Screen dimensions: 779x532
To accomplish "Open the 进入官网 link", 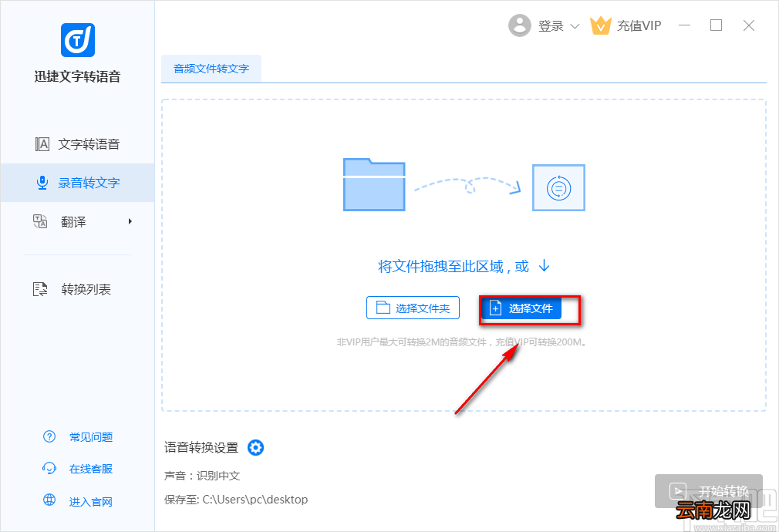I will tap(91, 502).
